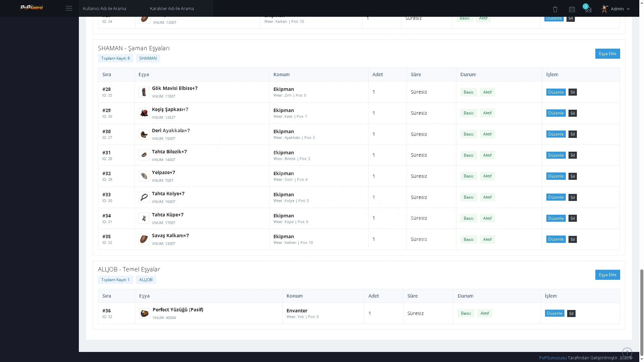Expand the Admin user dropdown
Image resolution: width=644 pixels, height=362 pixels.
tap(615, 9)
